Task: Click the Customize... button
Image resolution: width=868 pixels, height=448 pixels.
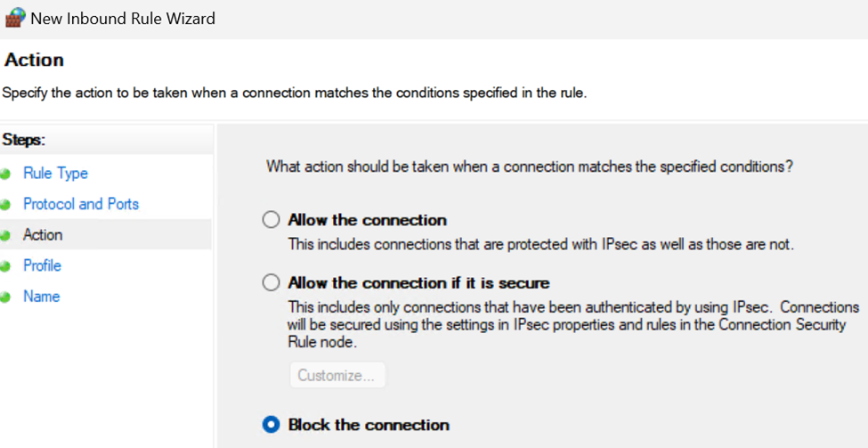Action: 337,376
